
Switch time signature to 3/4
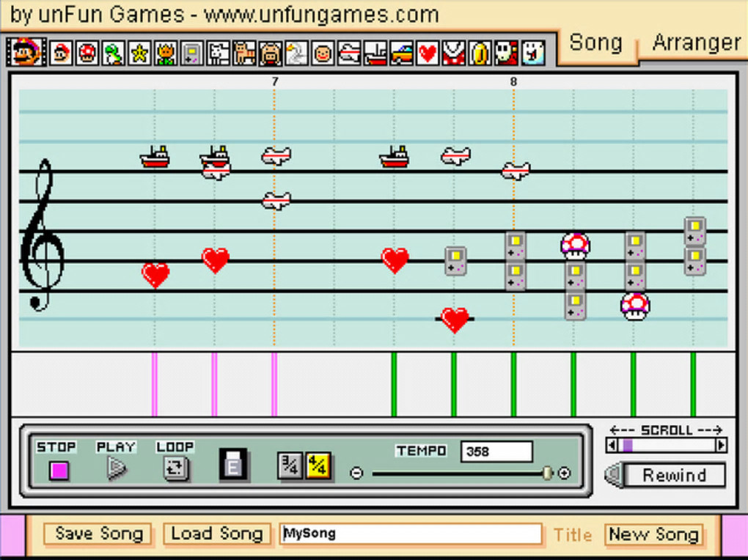click(x=290, y=465)
